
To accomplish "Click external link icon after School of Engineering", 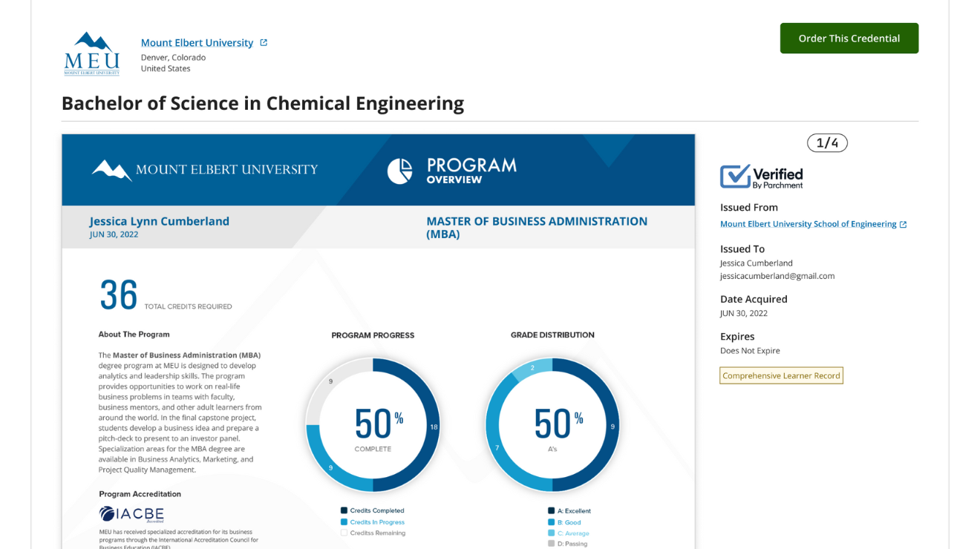I will tap(903, 224).
